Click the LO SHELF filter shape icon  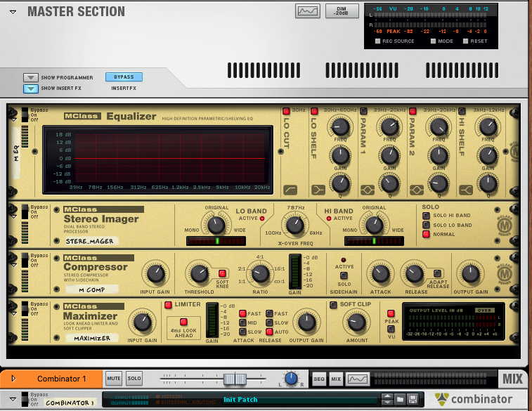[318, 190]
